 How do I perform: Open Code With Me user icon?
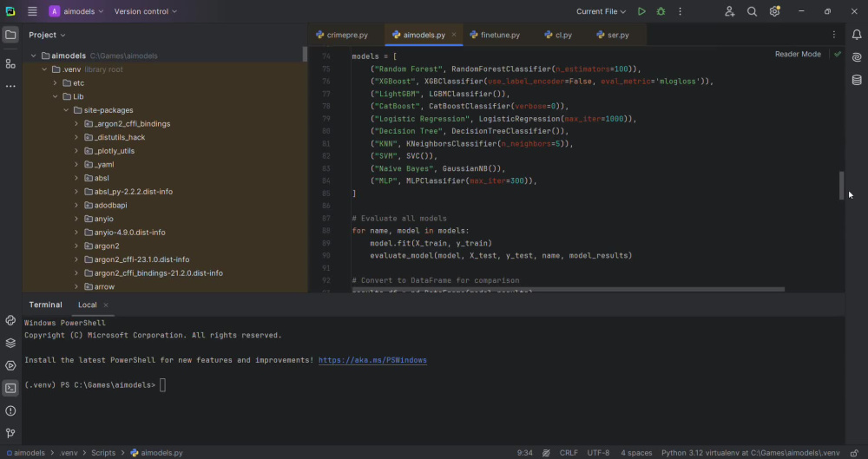coord(730,11)
